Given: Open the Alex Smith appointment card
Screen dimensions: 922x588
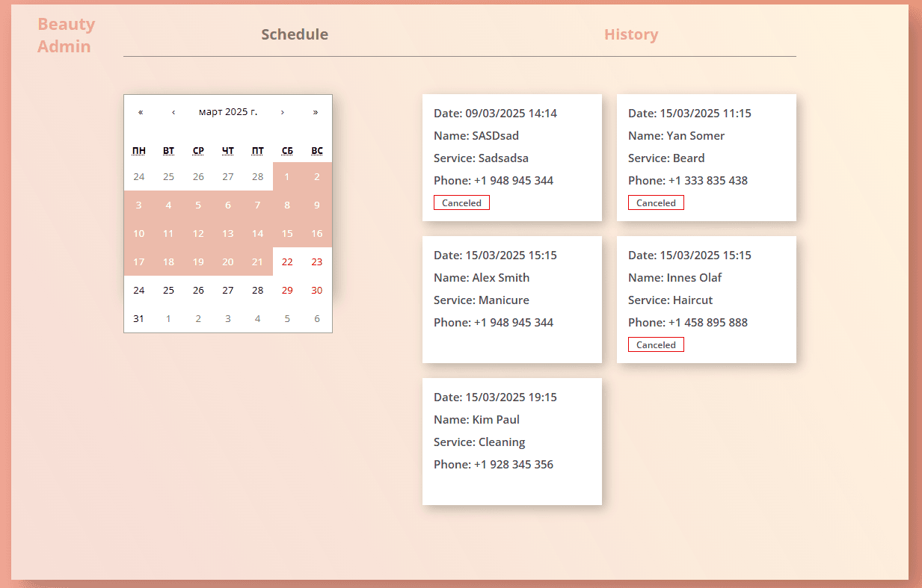Looking at the screenshot, I should point(511,299).
